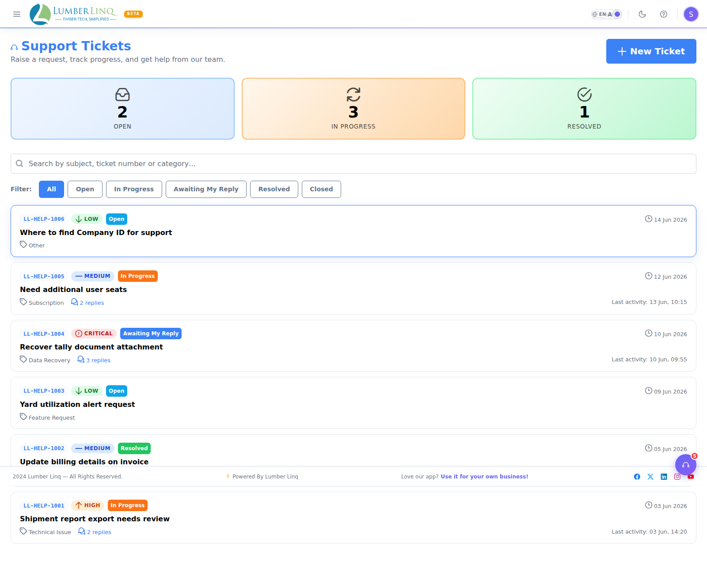Filter tickets by Awaiting My Reply

point(206,189)
